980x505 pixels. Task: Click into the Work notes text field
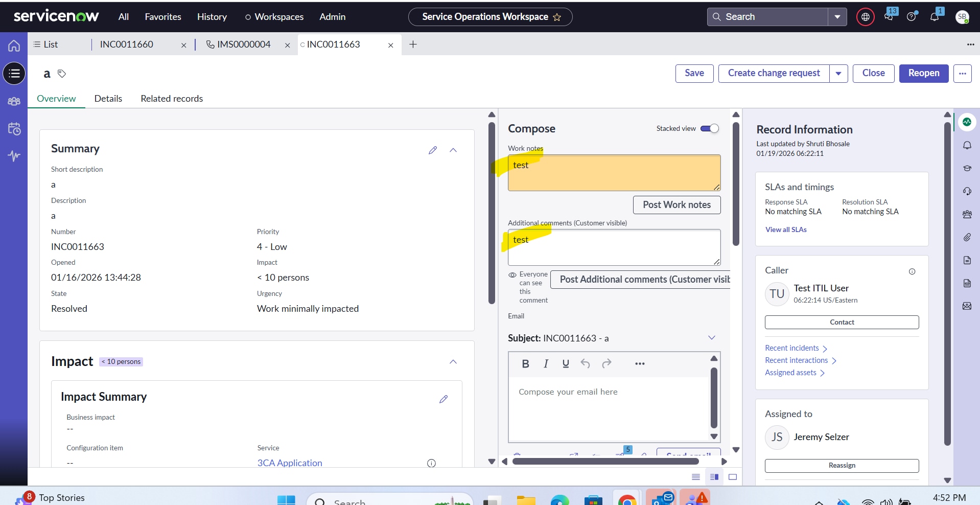pyautogui.click(x=614, y=173)
